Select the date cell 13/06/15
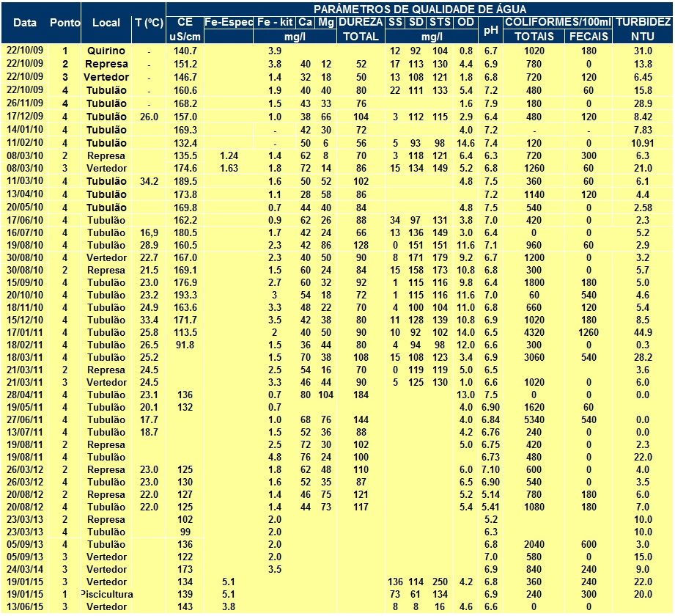675x616 pixels. (x=25, y=607)
